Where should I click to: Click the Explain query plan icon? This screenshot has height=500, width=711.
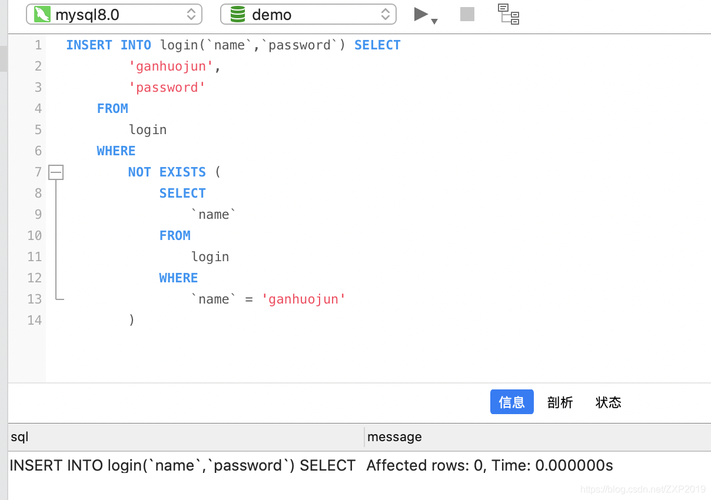(508, 15)
